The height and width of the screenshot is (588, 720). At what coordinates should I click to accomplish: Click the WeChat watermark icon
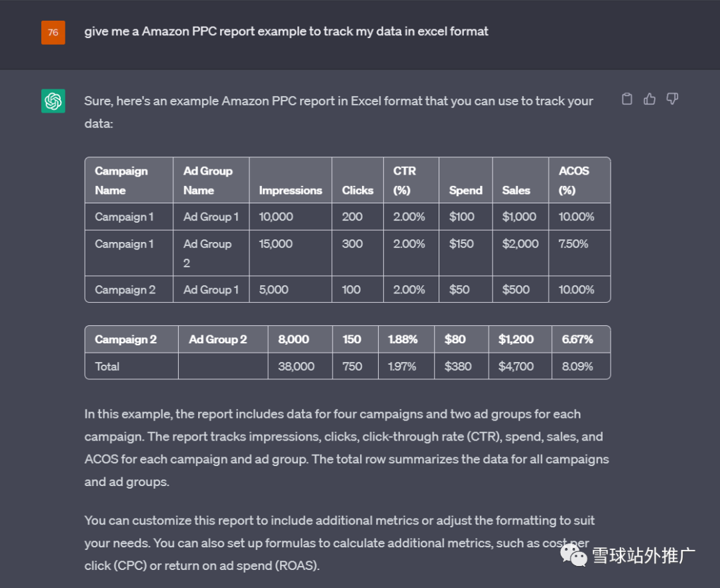click(573, 555)
